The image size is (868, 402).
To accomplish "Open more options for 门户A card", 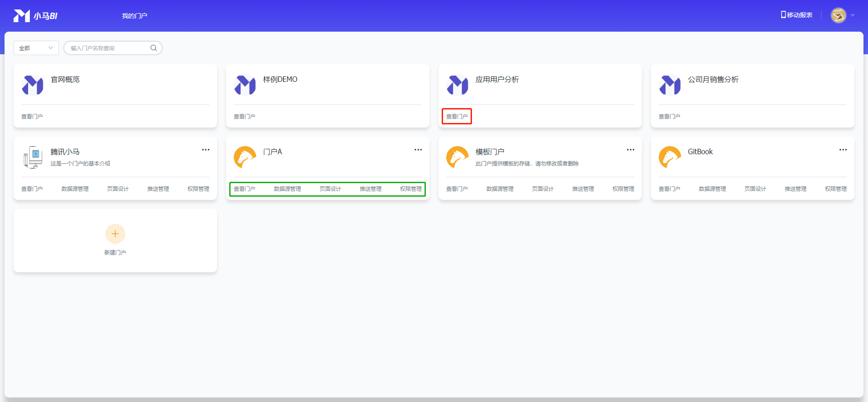I will [x=418, y=150].
